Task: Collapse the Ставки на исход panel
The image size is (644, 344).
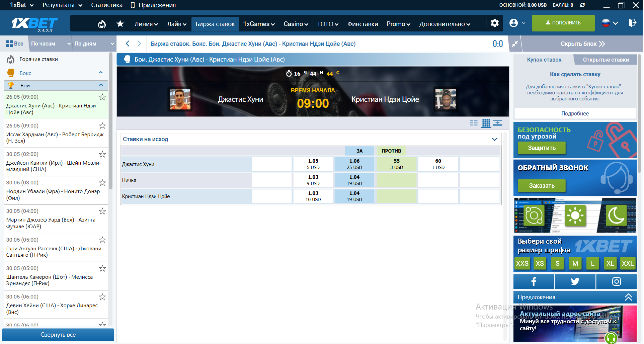Action: point(494,139)
